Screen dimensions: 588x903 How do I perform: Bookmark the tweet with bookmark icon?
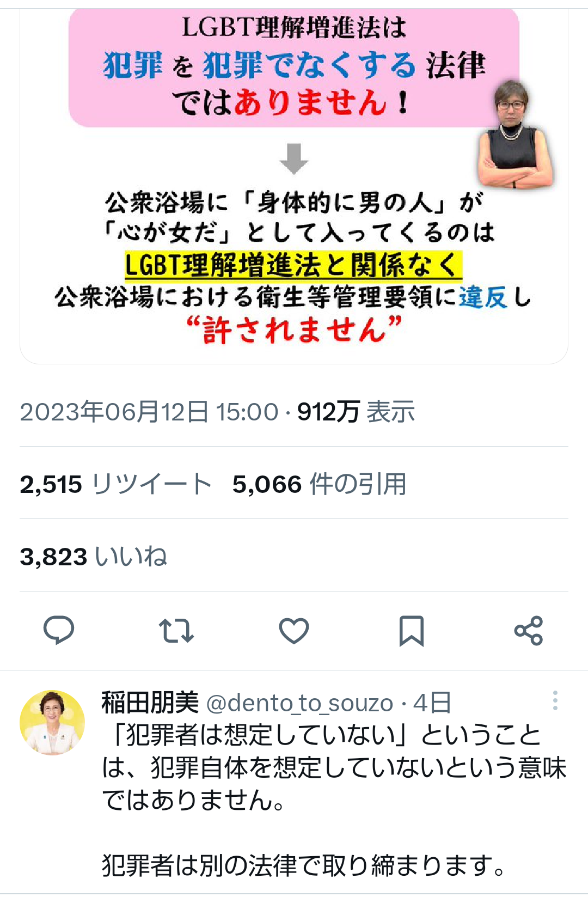click(411, 631)
